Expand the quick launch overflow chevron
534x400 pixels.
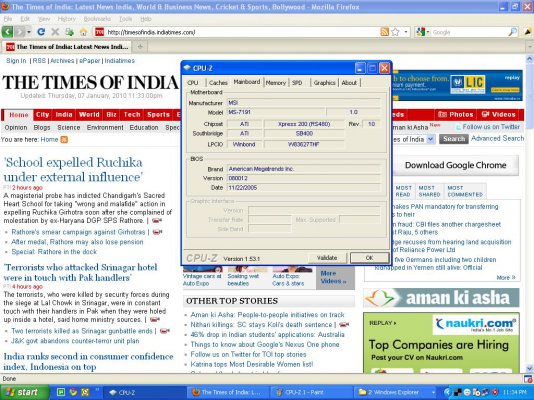97,389
